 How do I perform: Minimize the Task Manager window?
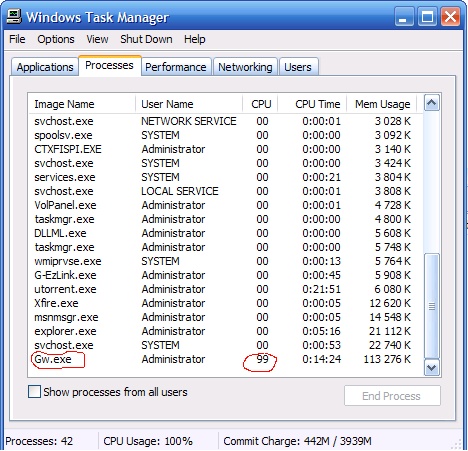[404, 17]
